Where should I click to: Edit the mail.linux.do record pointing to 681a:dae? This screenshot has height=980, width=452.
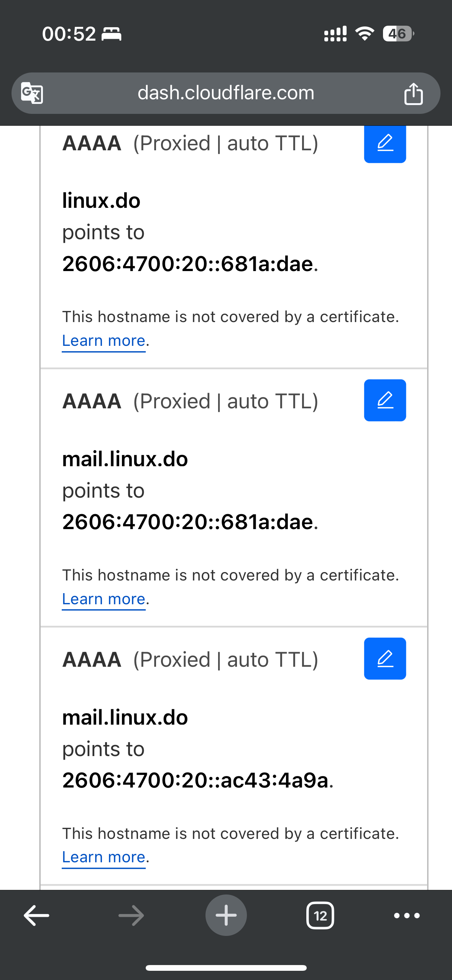click(385, 400)
